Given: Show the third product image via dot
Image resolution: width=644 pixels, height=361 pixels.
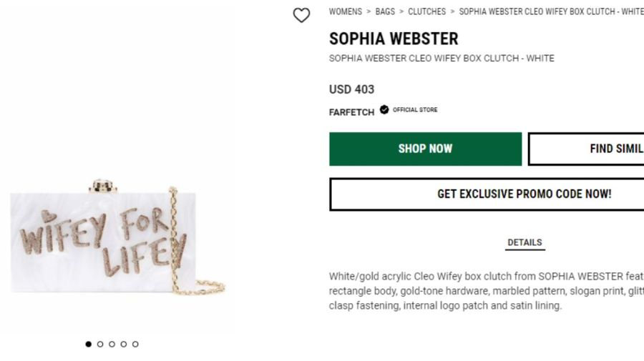Looking at the screenshot, I should coord(112,344).
